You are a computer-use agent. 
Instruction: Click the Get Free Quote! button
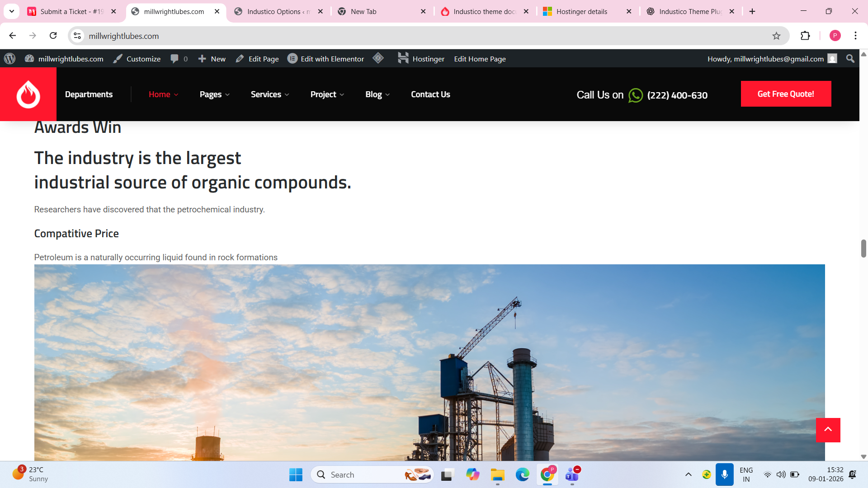786,94
